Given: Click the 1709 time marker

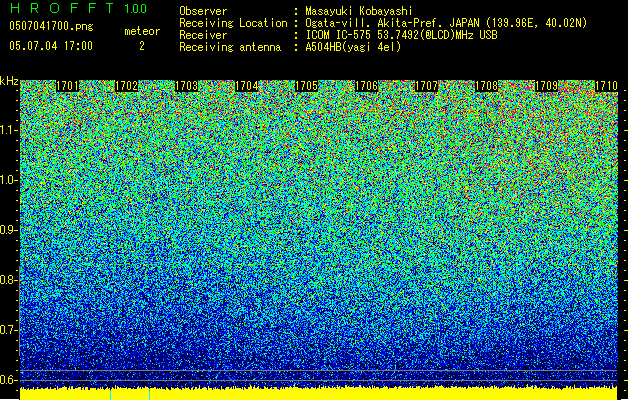Looking at the screenshot, I should [x=546, y=86].
